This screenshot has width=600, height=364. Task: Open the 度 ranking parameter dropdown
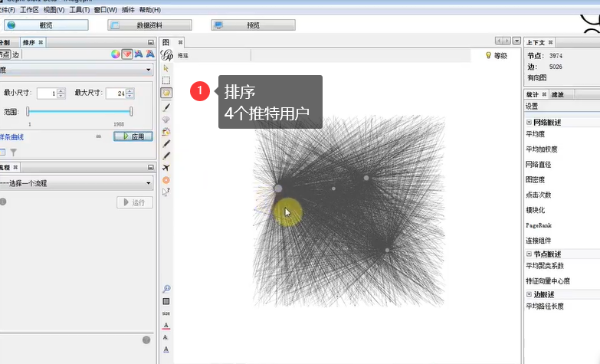coord(76,70)
